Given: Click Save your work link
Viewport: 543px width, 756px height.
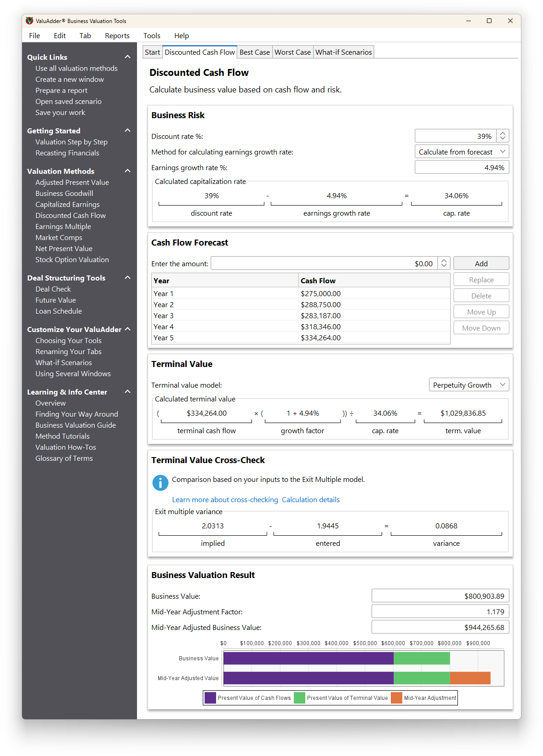Looking at the screenshot, I should [x=60, y=112].
